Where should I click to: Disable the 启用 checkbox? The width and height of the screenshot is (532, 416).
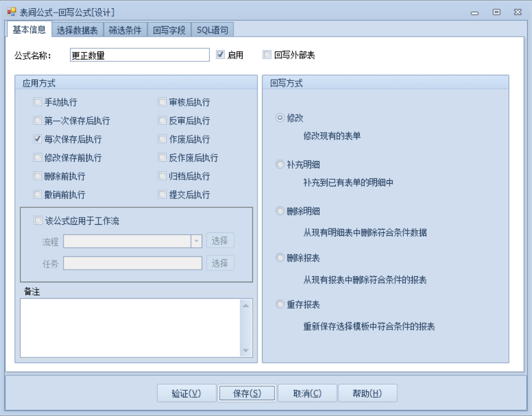point(220,55)
